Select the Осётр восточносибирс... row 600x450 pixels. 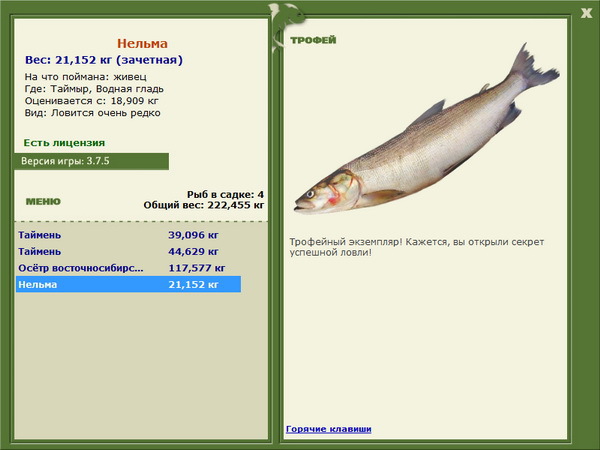coord(129,268)
